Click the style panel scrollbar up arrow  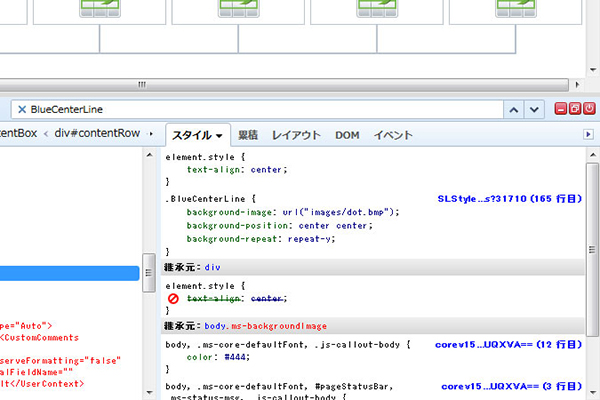pyautogui.click(x=593, y=155)
